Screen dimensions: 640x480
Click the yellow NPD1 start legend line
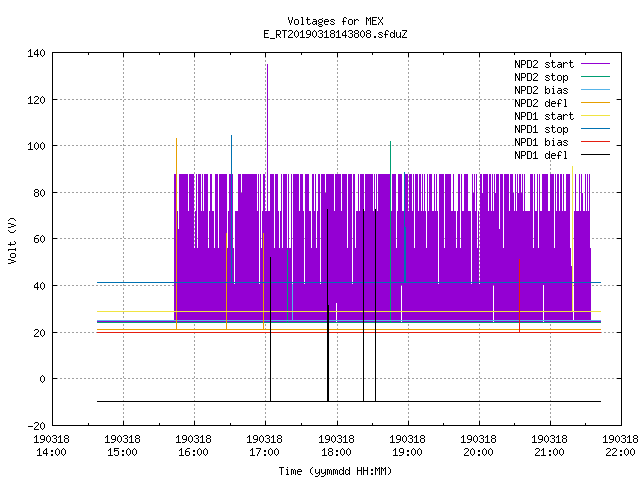pyautogui.click(x=596, y=116)
